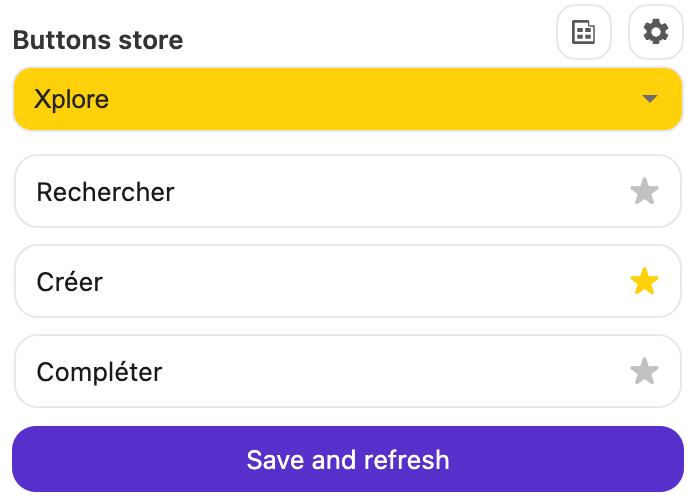Open the settings gear icon
This screenshot has height=504, width=694.
tap(655, 32)
